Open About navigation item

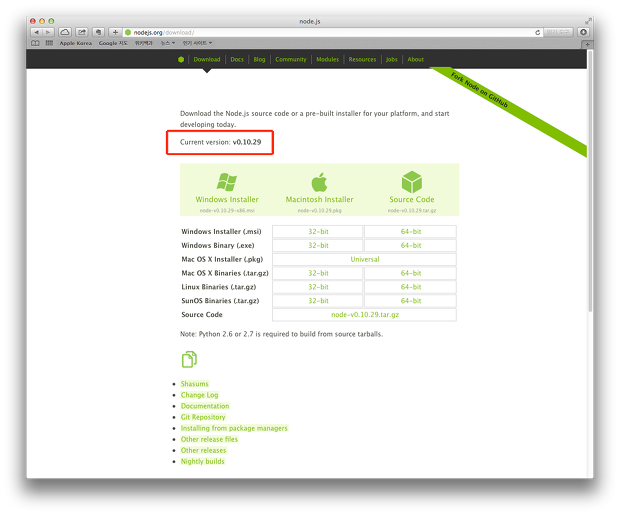(x=416, y=59)
